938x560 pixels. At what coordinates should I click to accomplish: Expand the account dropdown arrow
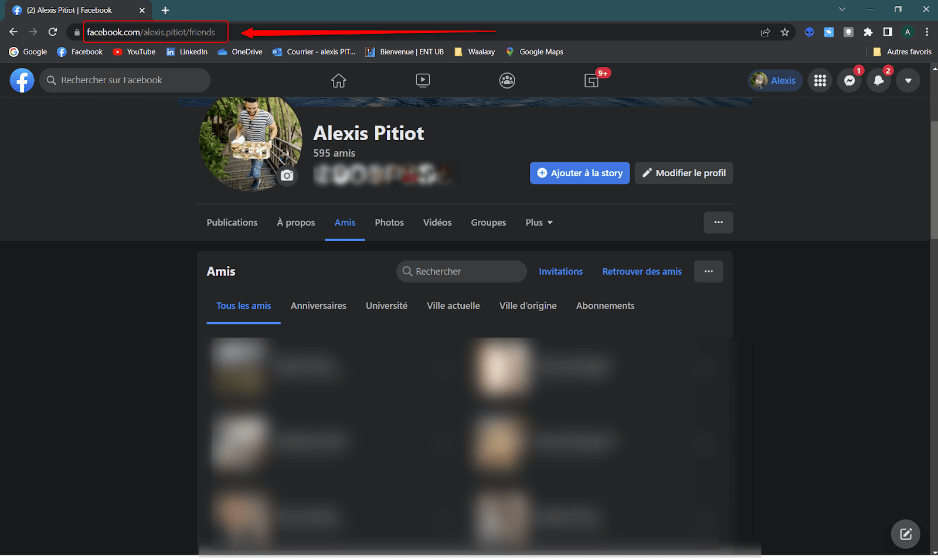click(908, 80)
